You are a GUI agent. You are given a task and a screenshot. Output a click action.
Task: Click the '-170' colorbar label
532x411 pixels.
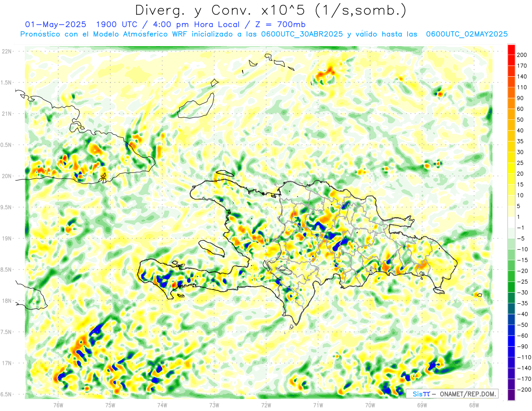point(524,379)
